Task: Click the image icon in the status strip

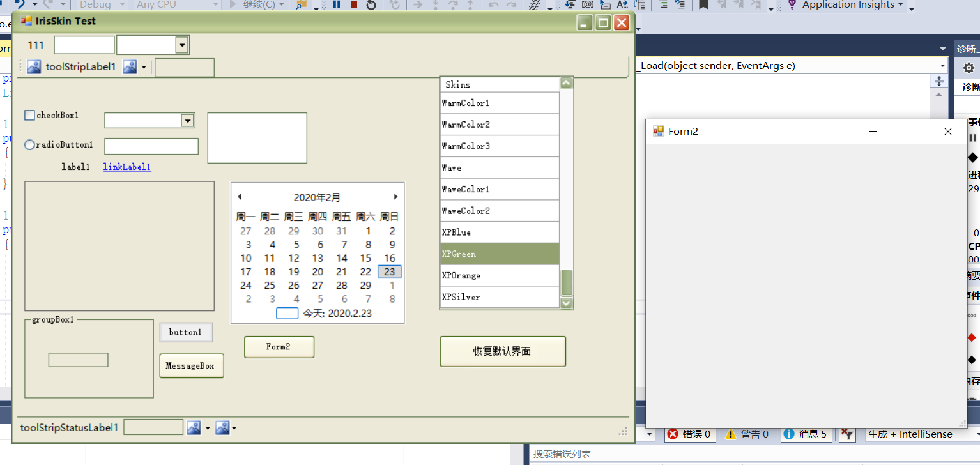Action: pos(194,427)
